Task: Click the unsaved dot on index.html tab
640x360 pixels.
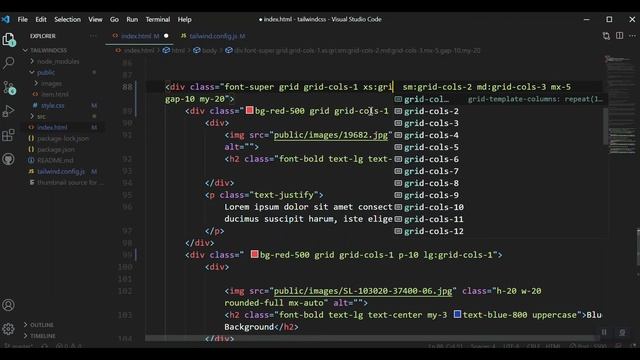Action: (166, 36)
